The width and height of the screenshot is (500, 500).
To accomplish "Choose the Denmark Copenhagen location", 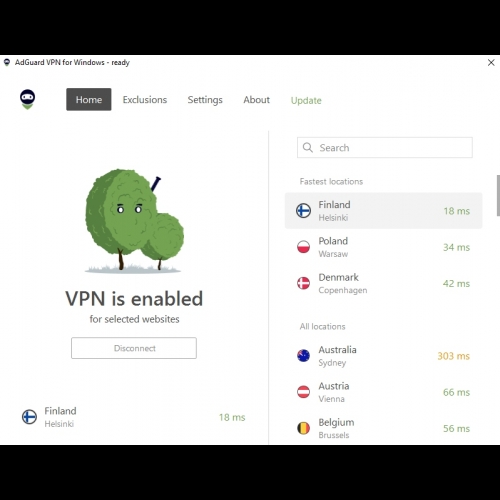I will (383, 283).
